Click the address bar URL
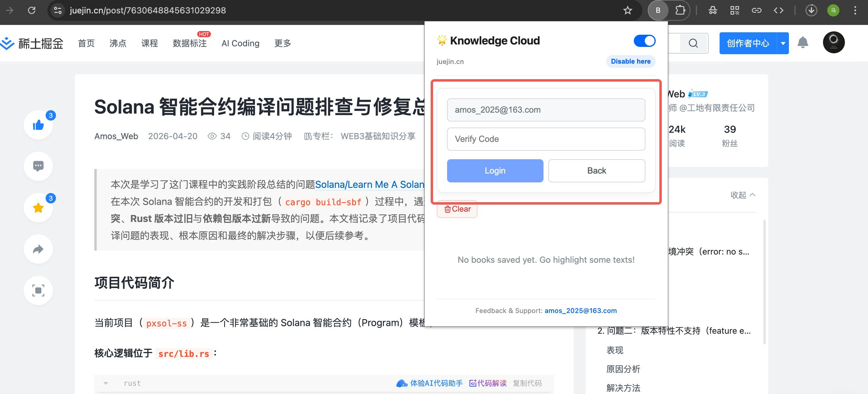The image size is (868, 394). click(148, 10)
